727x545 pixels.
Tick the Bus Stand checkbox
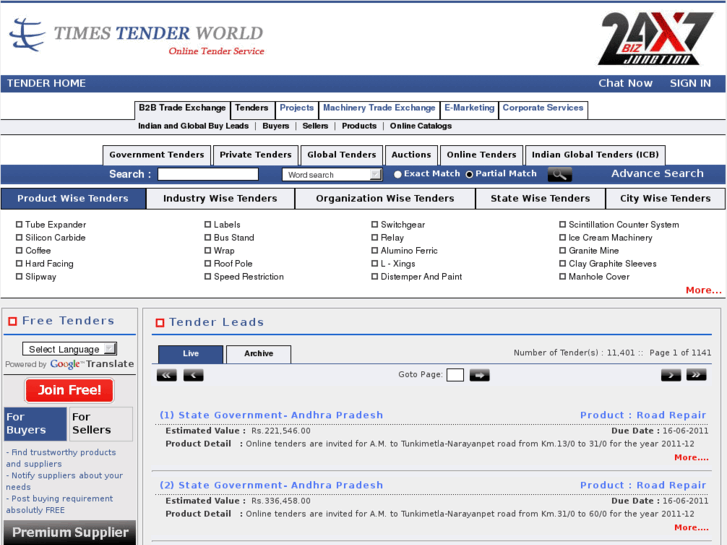pyautogui.click(x=208, y=237)
